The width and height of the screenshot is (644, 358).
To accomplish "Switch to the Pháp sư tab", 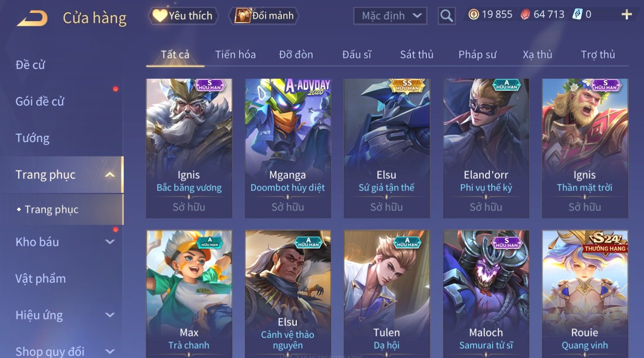I will (477, 55).
